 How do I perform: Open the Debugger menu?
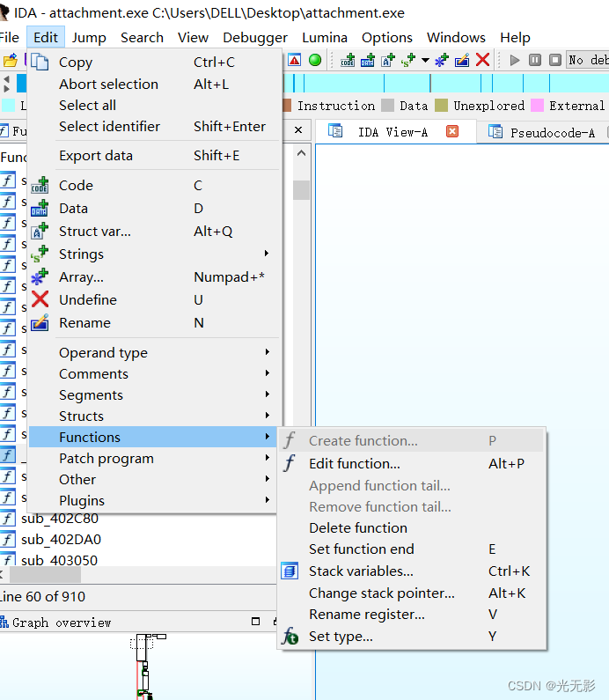coord(255,38)
